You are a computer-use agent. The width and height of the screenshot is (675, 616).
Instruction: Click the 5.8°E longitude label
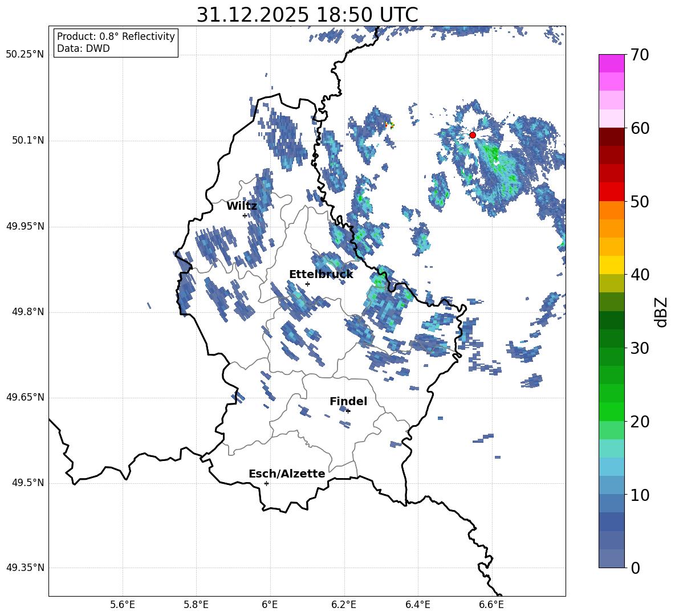[196, 605]
